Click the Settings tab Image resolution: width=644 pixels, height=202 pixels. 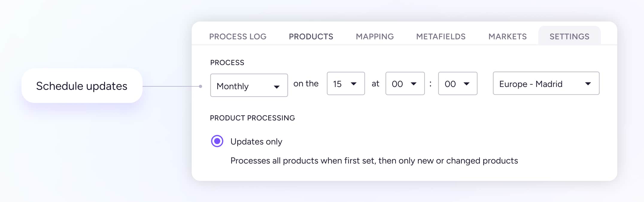tap(569, 36)
